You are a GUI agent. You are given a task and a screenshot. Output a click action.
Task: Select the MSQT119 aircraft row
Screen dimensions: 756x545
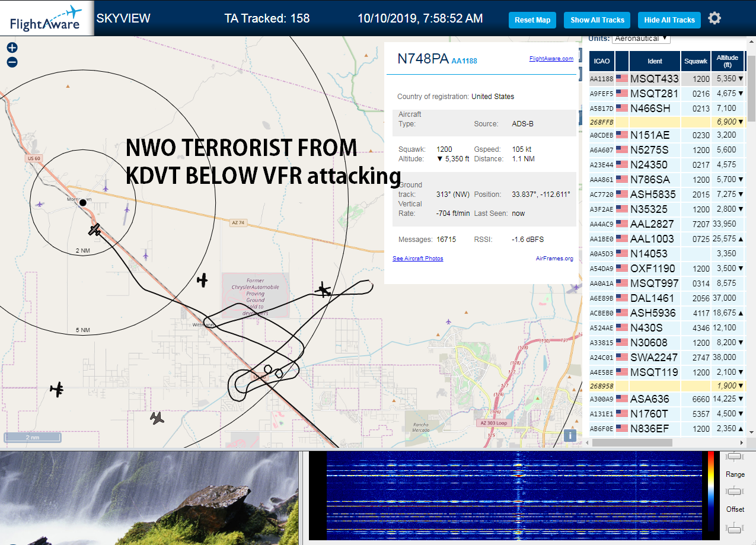[x=666, y=372]
